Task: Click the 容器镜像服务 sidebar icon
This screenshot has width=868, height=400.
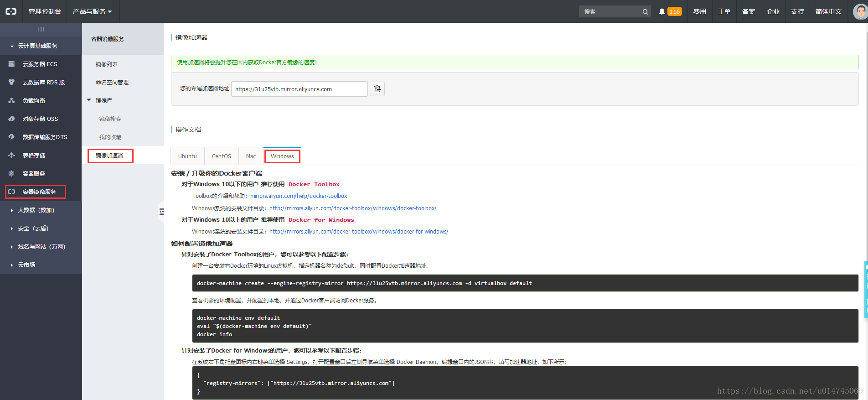Action: [x=12, y=192]
